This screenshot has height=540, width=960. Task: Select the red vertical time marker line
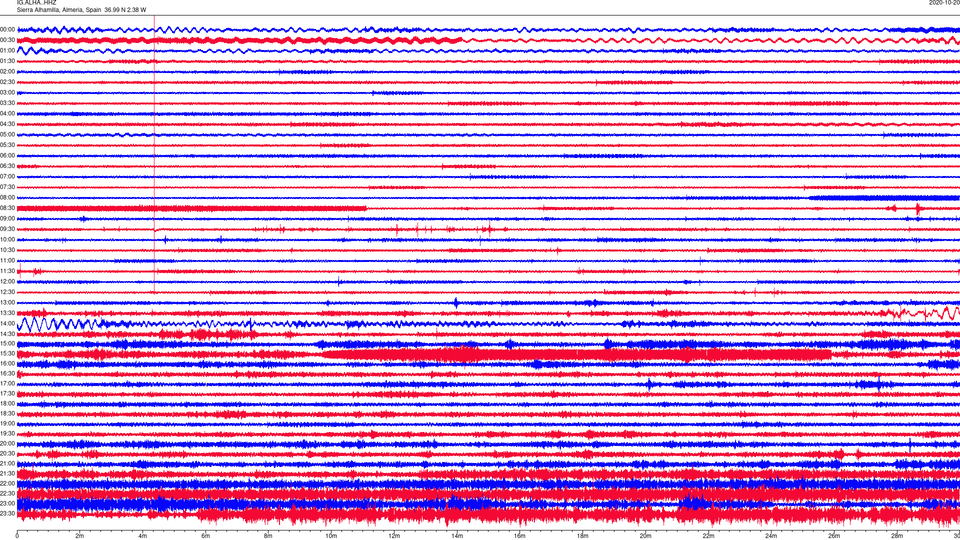click(x=154, y=154)
